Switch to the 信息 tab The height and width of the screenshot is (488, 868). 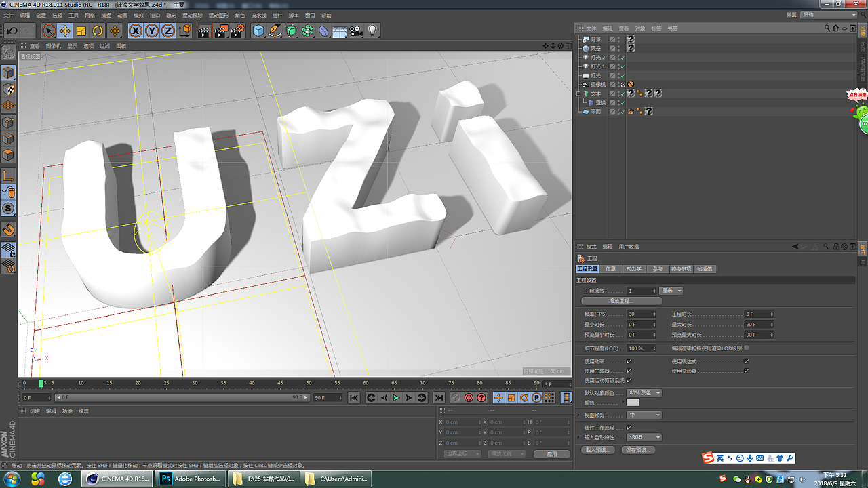(x=611, y=269)
